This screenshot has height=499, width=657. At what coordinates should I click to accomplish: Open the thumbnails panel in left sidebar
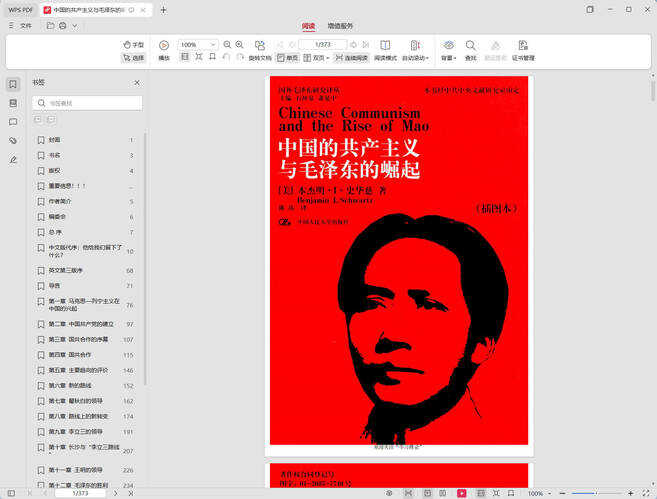pos(13,103)
